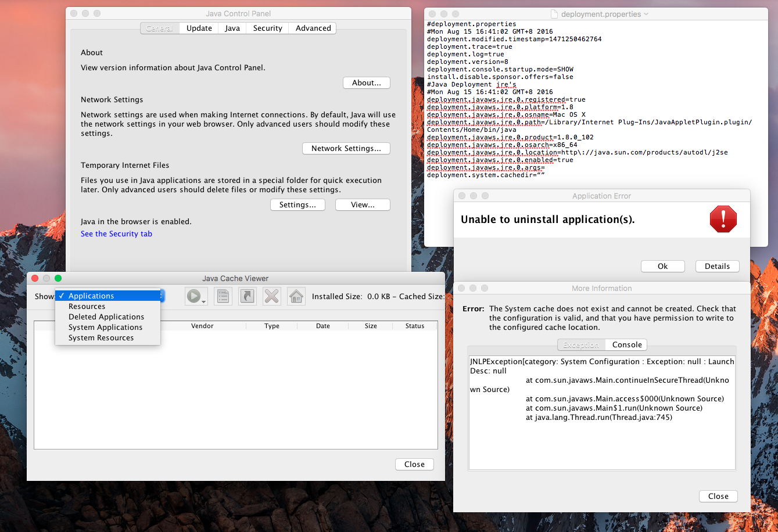Click the remove selected items X icon

tap(271, 296)
